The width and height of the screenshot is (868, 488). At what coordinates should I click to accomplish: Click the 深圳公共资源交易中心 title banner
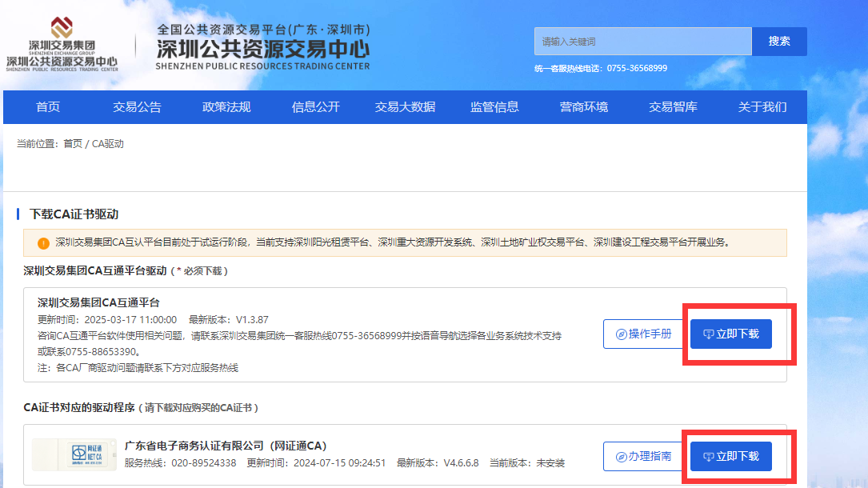pyautogui.click(x=263, y=47)
